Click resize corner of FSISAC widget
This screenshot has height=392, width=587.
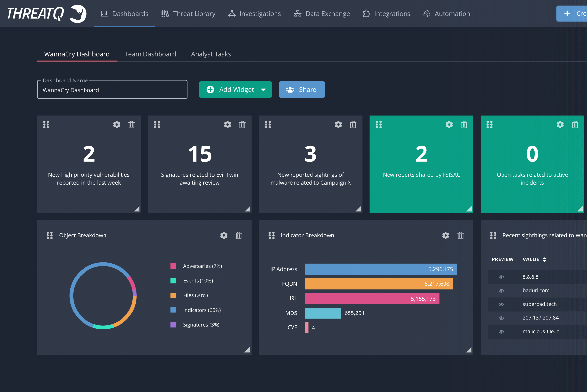click(469, 209)
